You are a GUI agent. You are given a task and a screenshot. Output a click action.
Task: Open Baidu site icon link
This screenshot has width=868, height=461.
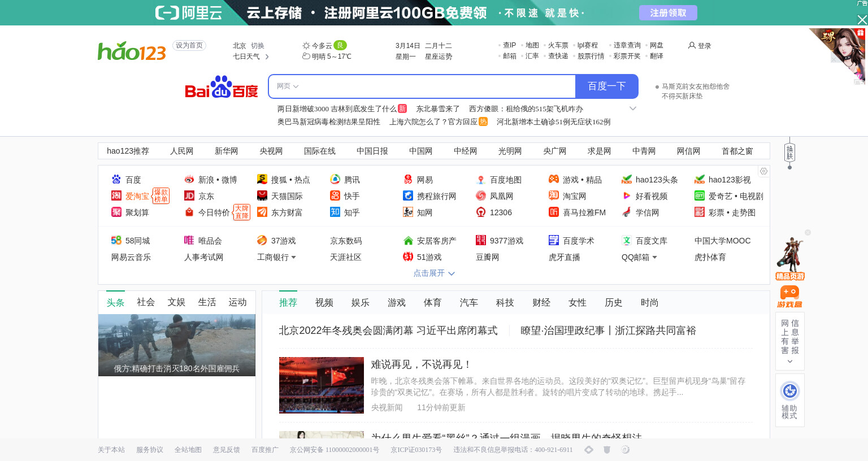pos(116,179)
